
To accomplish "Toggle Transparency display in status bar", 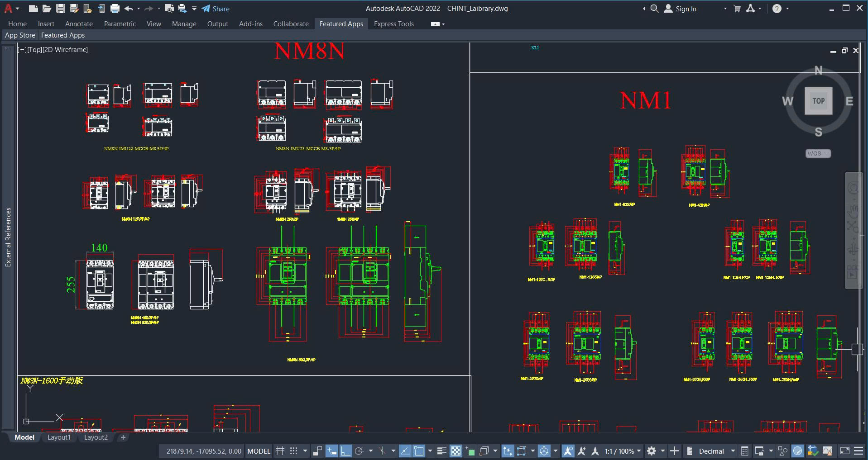I will [x=456, y=451].
